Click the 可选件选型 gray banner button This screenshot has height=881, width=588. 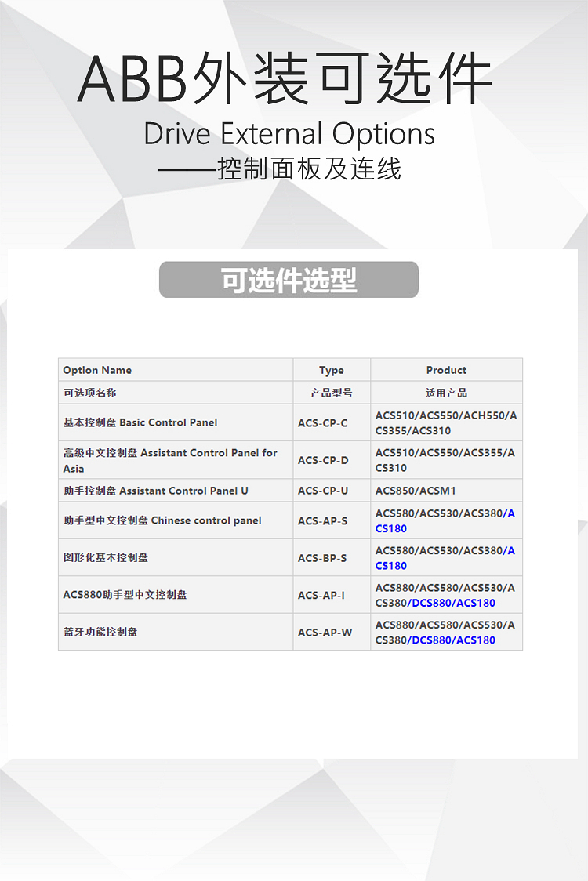tap(289, 280)
